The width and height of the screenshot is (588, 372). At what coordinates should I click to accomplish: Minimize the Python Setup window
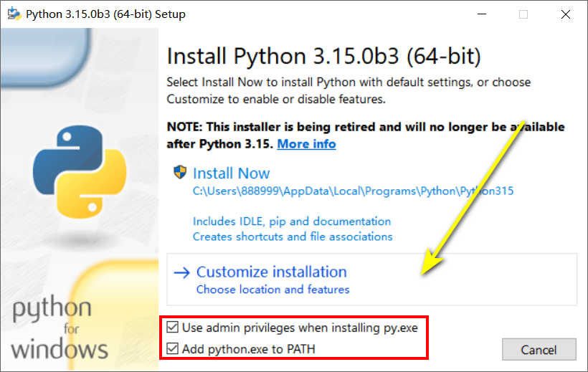tap(482, 14)
